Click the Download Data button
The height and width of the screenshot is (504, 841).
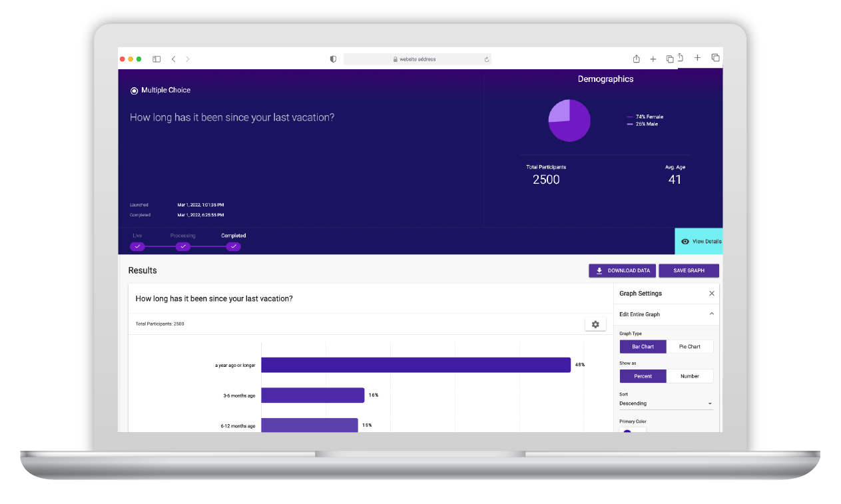[622, 271]
